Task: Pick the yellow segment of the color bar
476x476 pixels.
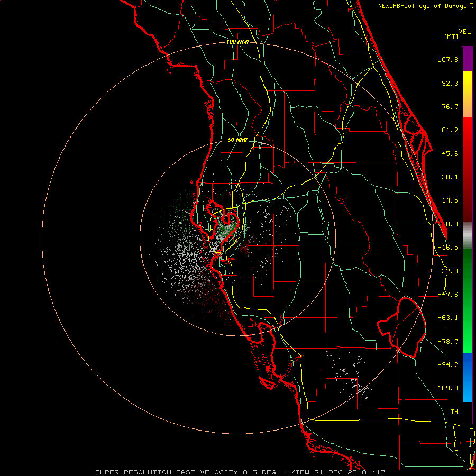Action: pyautogui.click(x=467, y=94)
